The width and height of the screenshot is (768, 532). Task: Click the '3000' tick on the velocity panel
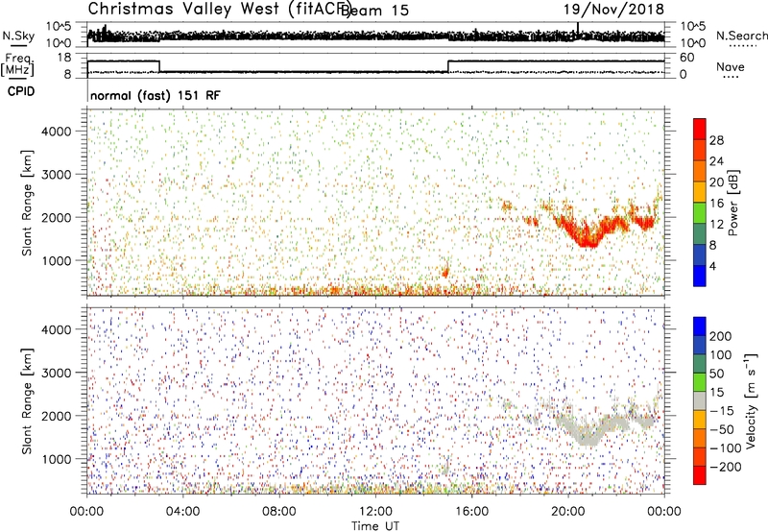click(56, 373)
